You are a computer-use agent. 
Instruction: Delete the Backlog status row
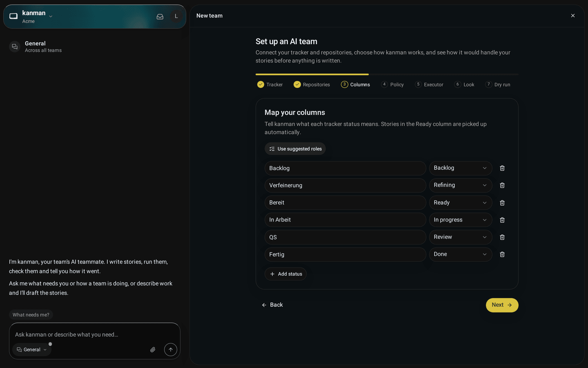point(502,168)
